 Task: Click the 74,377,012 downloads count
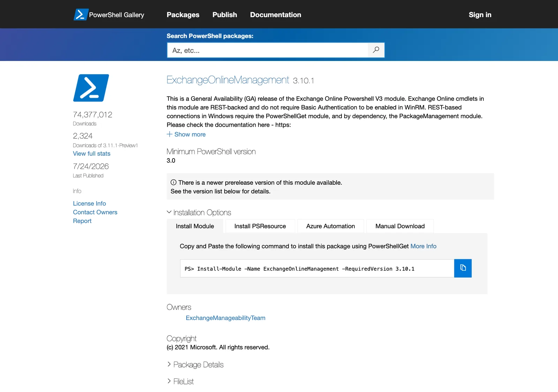(93, 115)
